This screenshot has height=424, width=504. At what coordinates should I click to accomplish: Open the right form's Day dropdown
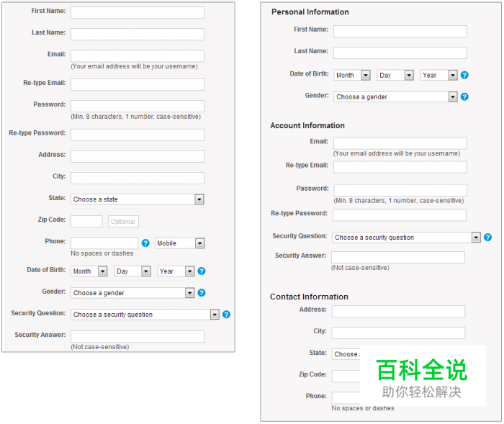pos(395,75)
